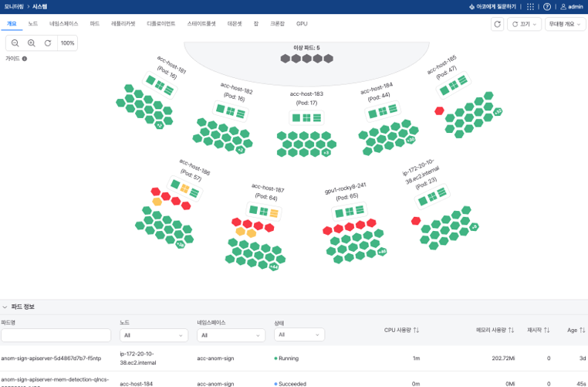The width and height of the screenshot is (588, 387).
Task: Switch to the 개요 tab
Action: click(12, 24)
